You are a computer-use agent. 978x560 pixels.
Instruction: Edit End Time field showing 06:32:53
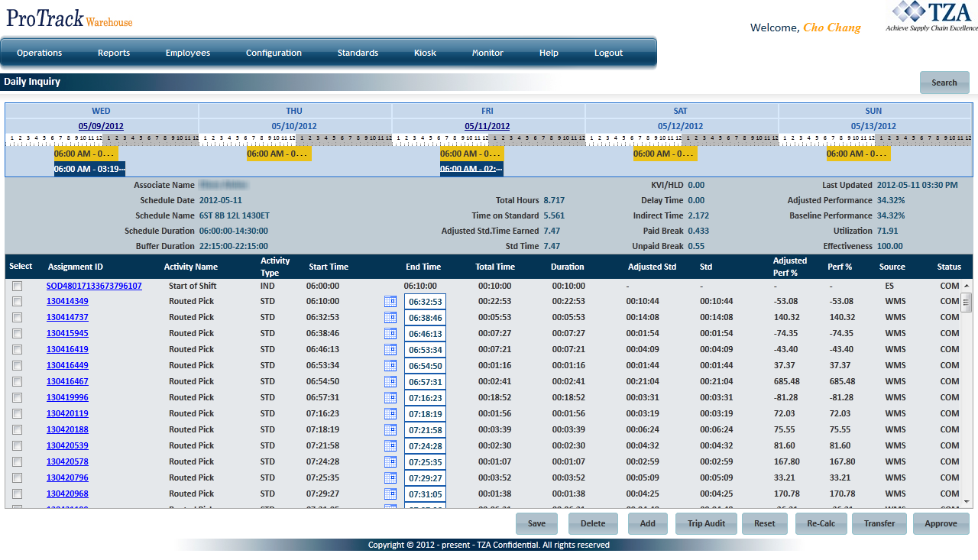tap(425, 302)
